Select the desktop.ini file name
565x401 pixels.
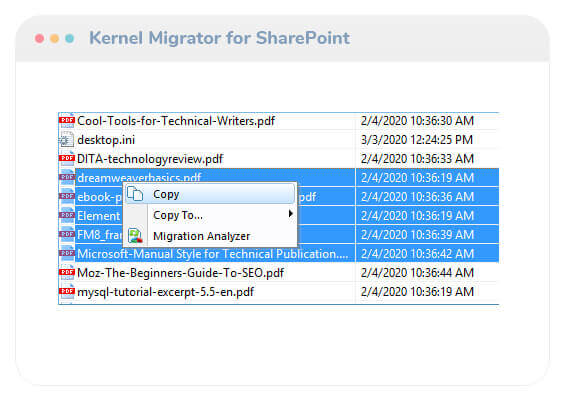click(106, 140)
